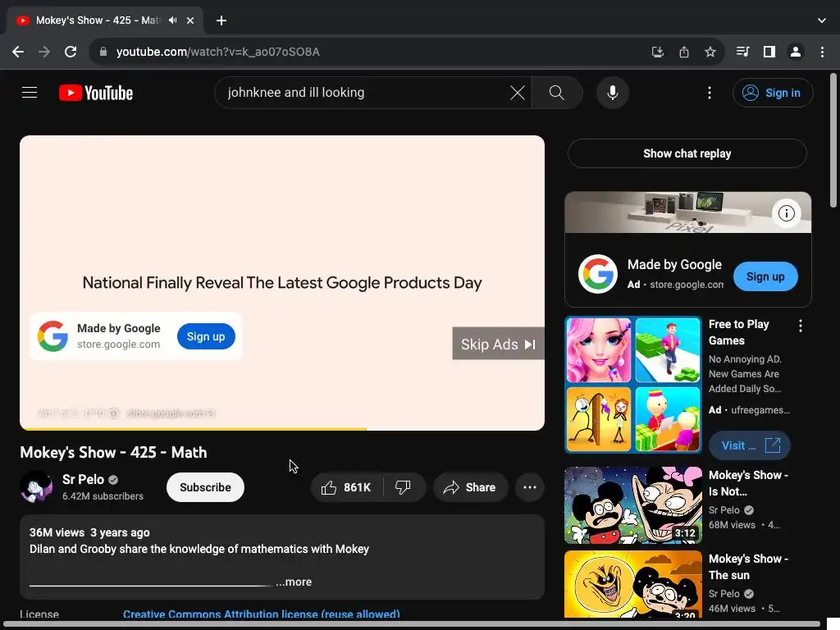Click Sign up in the video ad overlay
This screenshot has width=840, height=630.
click(206, 336)
